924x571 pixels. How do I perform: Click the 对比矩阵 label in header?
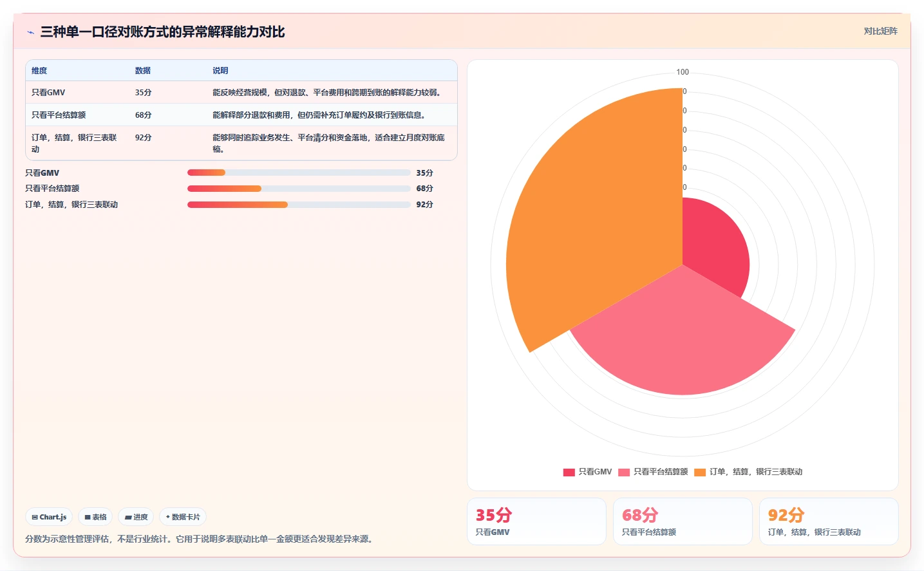[880, 31]
